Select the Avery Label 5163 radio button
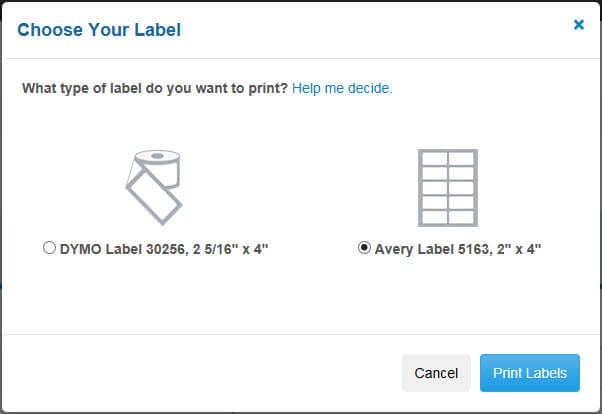 [x=364, y=248]
